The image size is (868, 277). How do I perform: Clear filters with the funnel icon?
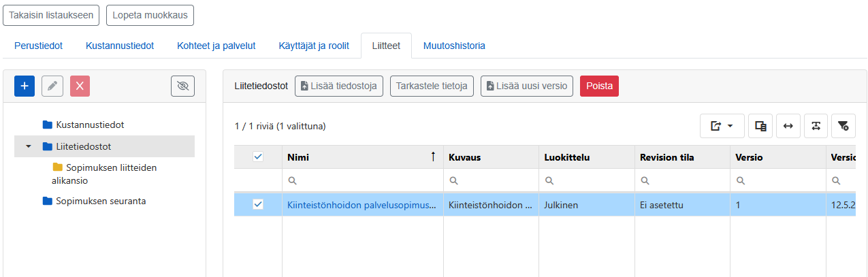[x=843, y=126]
